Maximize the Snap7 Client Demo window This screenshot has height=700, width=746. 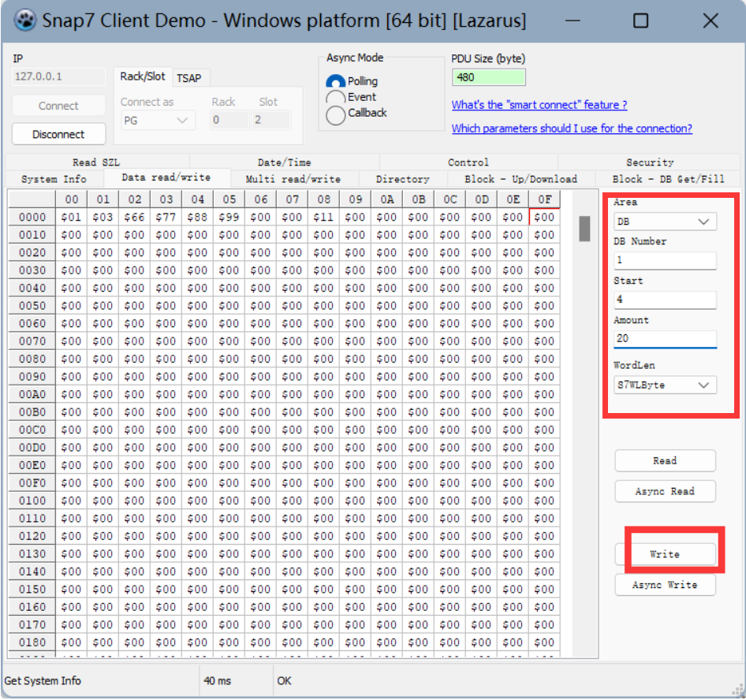point(640,20)
